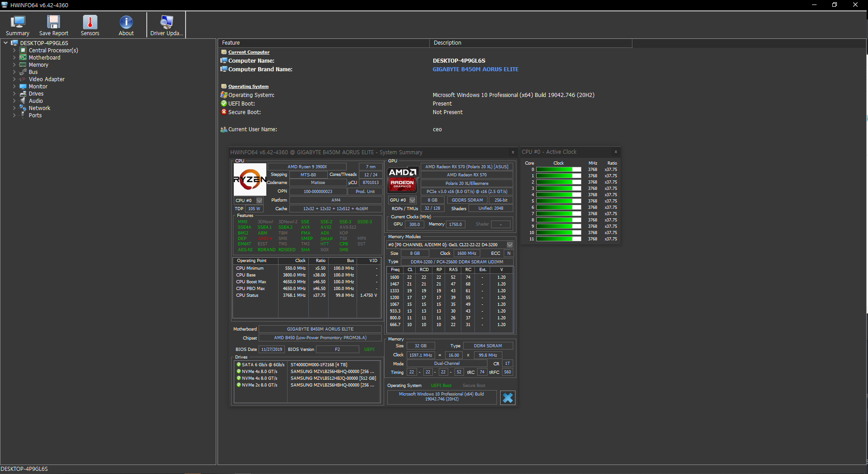Click the Memory module tree icon

(23, 64)
